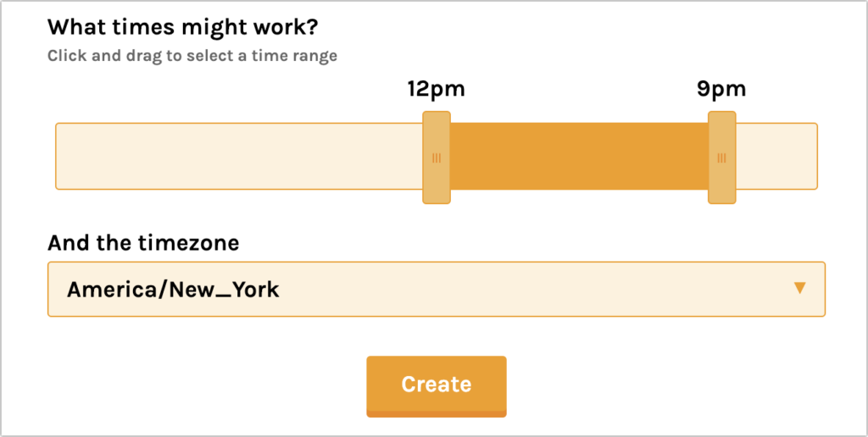The image size is (868, 437).
Task: Select the 12pm start time handle
Action: (437, 158)
